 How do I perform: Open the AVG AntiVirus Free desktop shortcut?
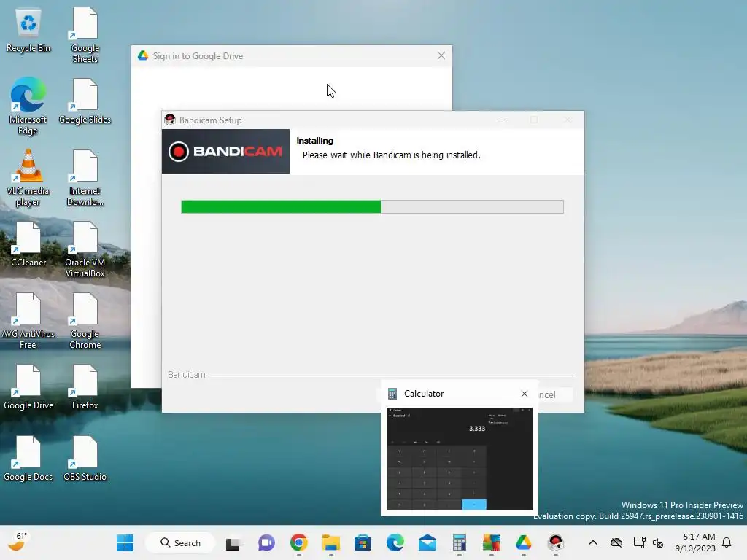click(28, 321)
